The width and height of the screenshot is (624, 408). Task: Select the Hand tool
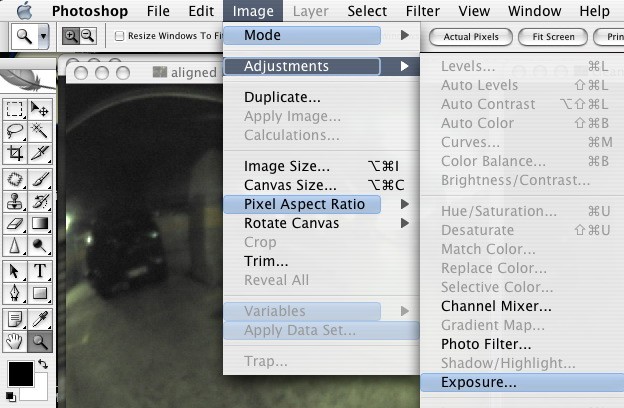(15, 342)
